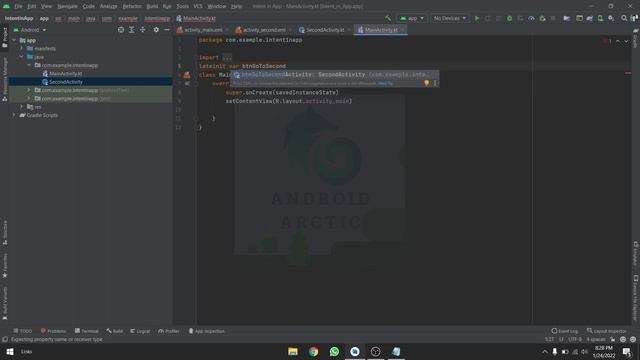Open the App Inspection tool window

click(207, 331)
